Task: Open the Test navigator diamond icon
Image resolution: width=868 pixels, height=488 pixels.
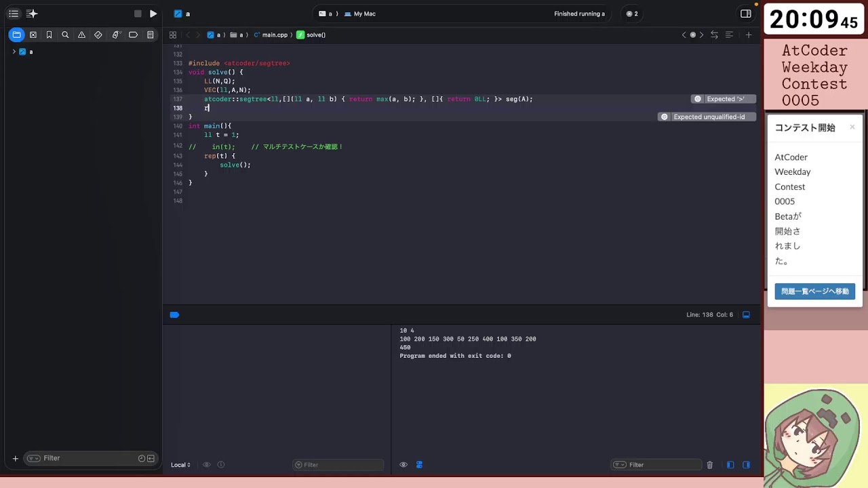Action: [x=98, y=35]
